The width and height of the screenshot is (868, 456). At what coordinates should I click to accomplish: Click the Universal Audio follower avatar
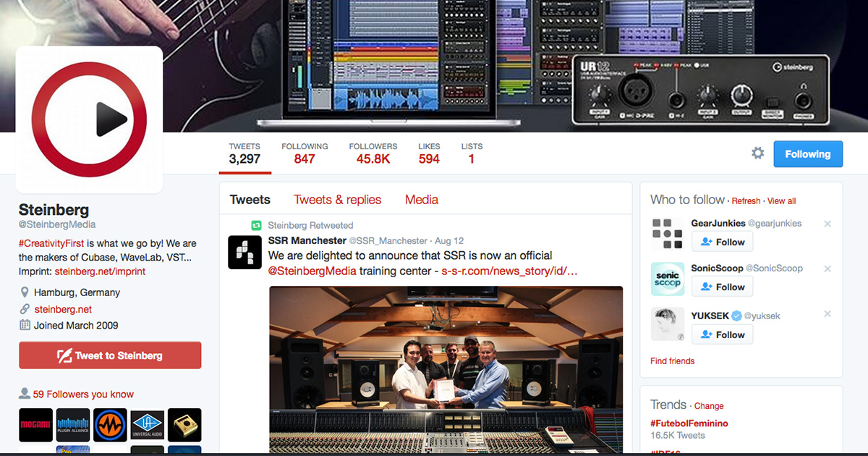coord(148,426)
